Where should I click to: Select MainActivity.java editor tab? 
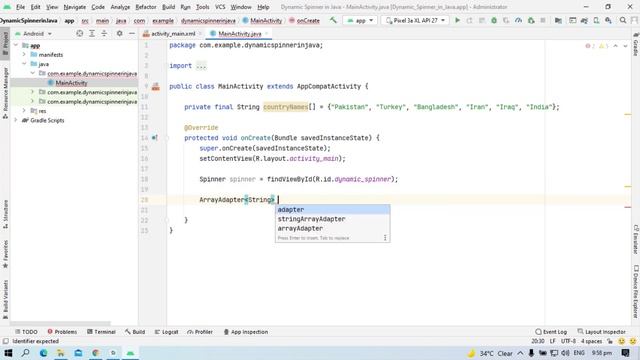point(240,33)
